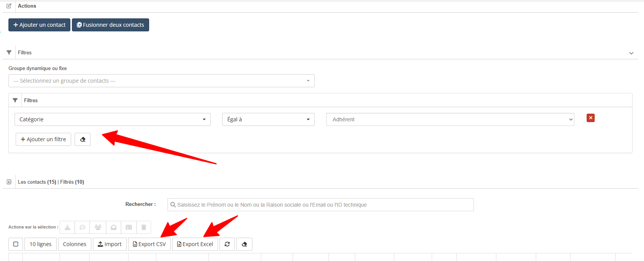Remove the Catégorie filter with red X
Image resolution: width=644 pixels, height=261 pixels.
[590, 118]
